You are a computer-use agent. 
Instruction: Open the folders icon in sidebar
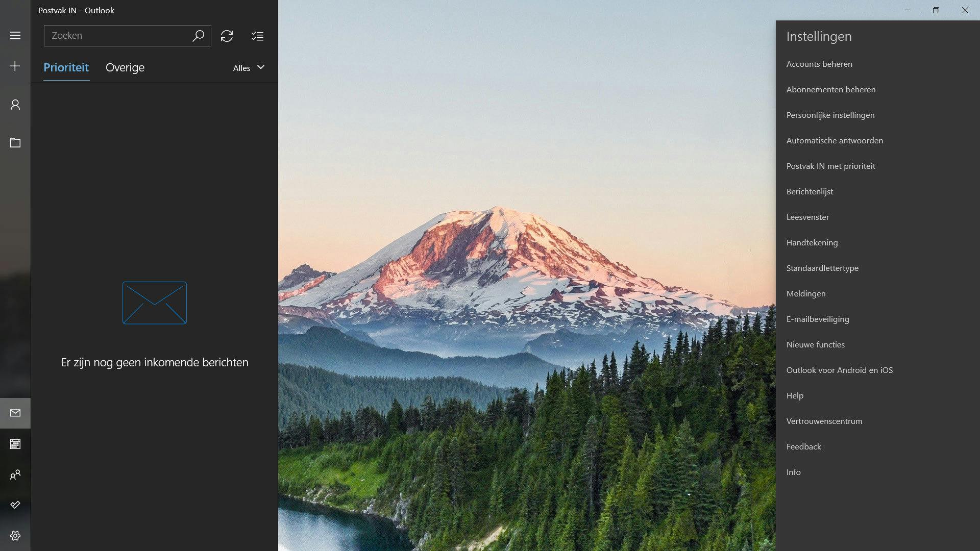point(15,143)
